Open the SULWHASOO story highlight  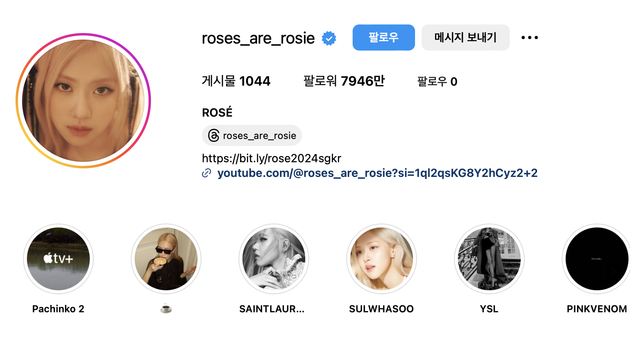(382, 259)
